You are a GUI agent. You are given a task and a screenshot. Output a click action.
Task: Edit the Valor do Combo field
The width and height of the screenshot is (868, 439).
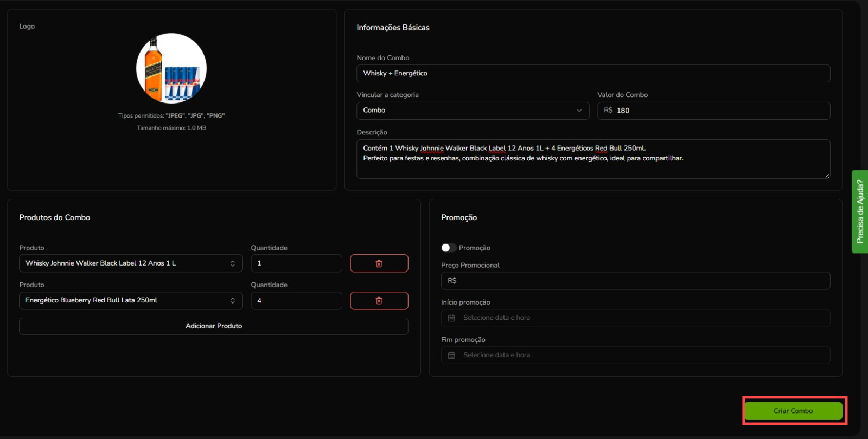pos(714,111)
